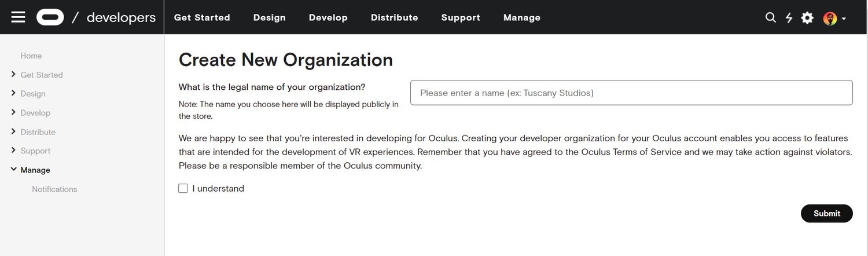The height and width of the screenshot is (256, 868).
Task: Open the settings gear icon
Action: point(807,18)
